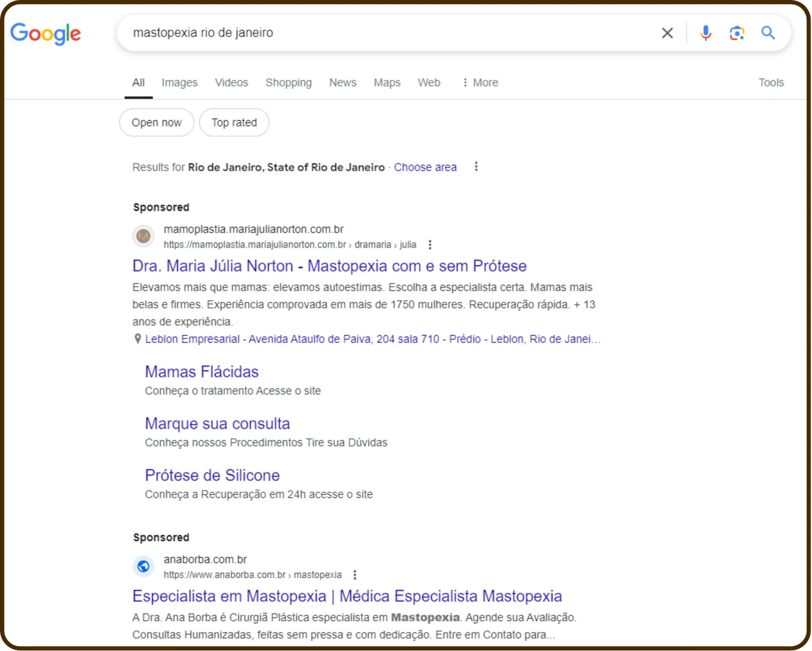Viewport: 812px width, 651px height.
Task: Click the https://www.anaborba.com.br mastopexia URL
Action: (x=252, y=575)
